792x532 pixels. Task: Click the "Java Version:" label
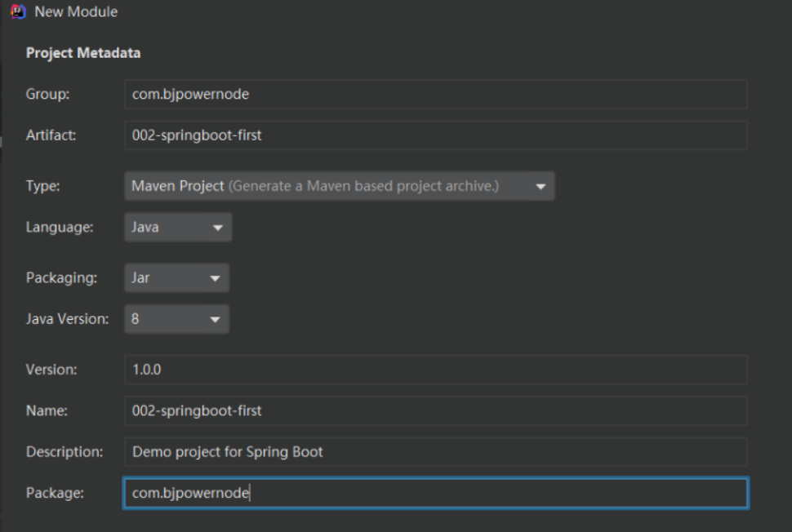click(67, 319)
